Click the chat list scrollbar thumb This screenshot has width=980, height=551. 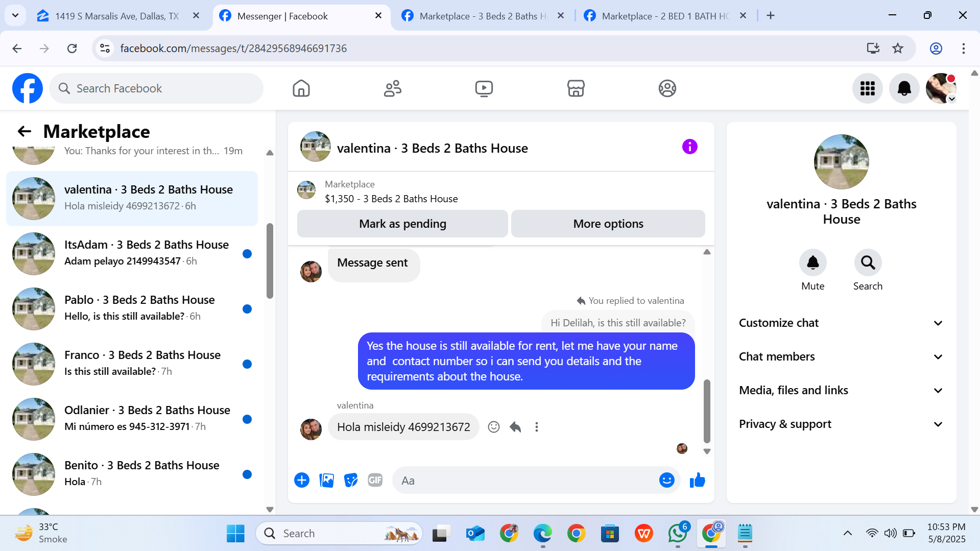[x=270, y=260]
